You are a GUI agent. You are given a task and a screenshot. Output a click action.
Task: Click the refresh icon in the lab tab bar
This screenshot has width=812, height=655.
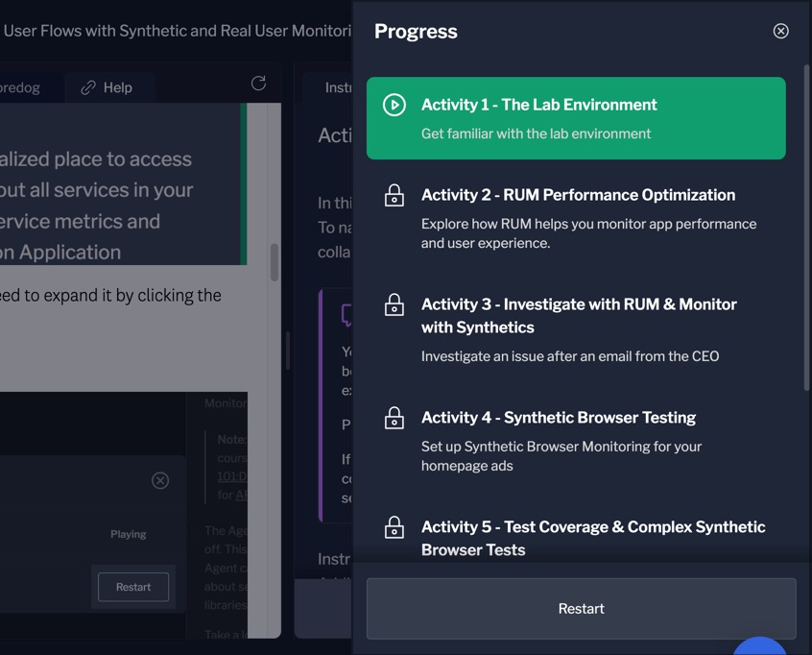258,83
